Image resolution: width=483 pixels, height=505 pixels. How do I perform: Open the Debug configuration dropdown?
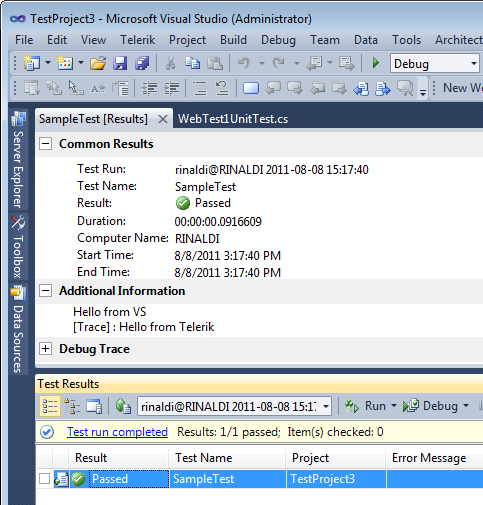[x=435, y=63]
